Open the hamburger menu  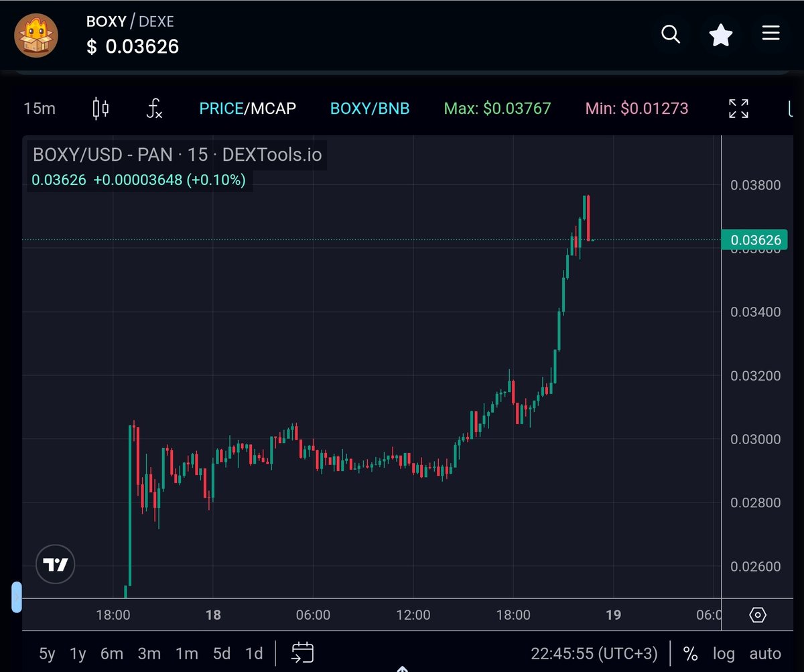coord(771,33)
